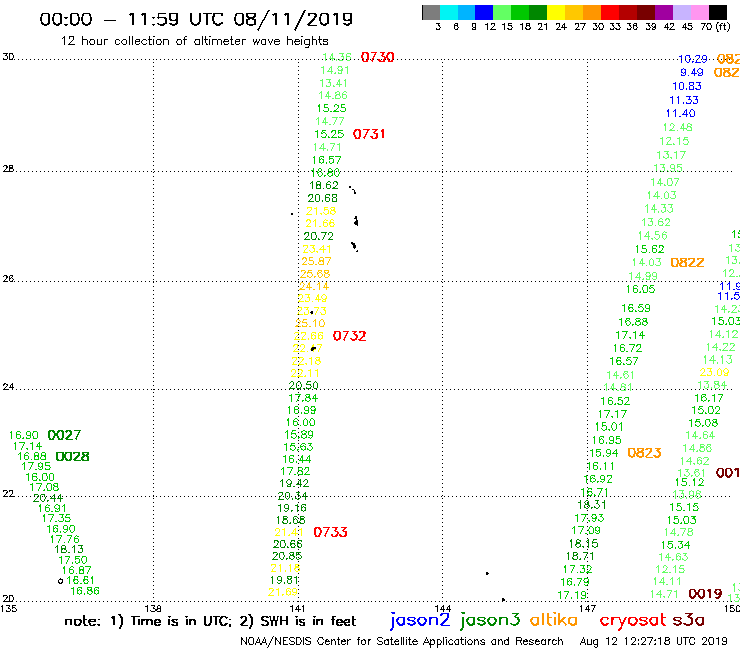Click the red 0730 time label
The width and height of the screenshot is (740, 650).
click(x=378, y=57)
